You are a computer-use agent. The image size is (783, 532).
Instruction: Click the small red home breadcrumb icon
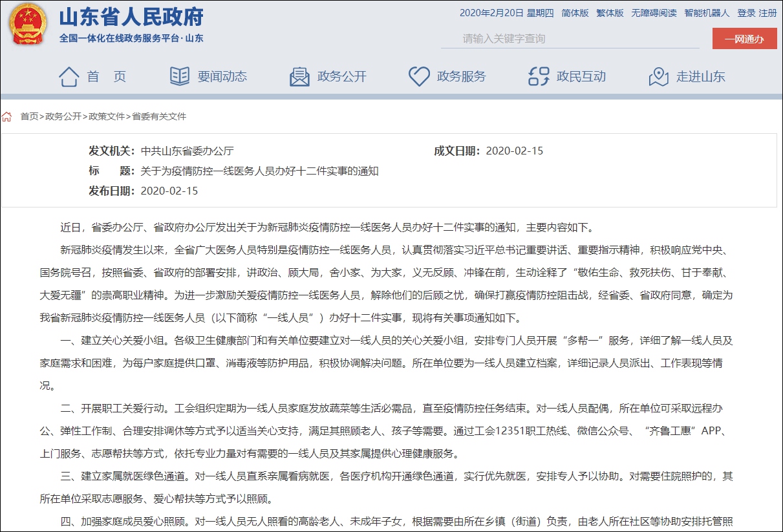[x=6, y=117]
